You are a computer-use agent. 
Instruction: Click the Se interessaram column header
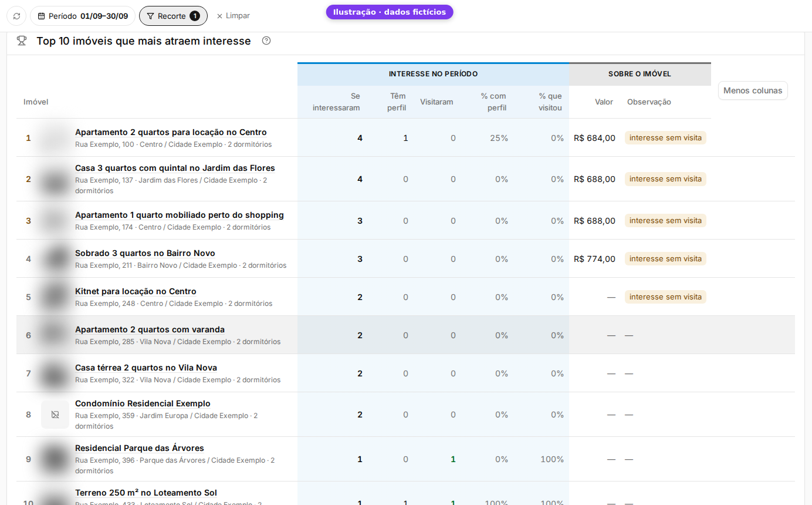[x=336, y=102]
